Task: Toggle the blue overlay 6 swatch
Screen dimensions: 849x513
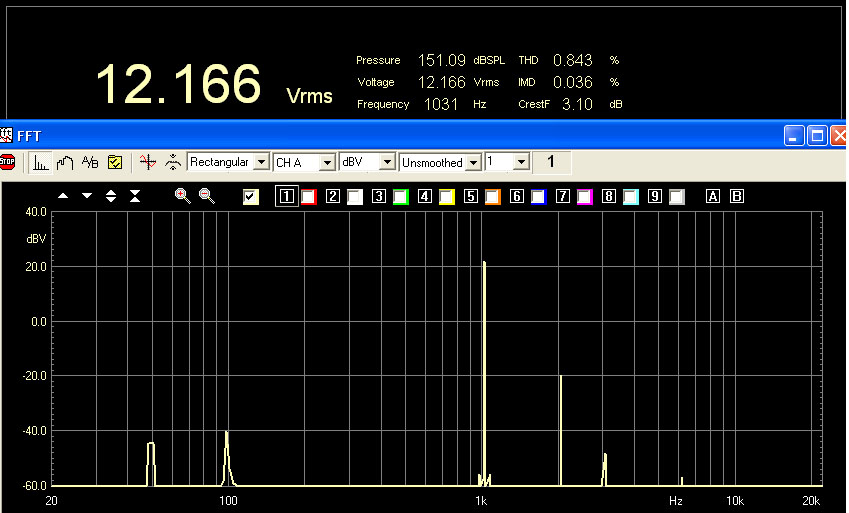Action: click(539, 197)
